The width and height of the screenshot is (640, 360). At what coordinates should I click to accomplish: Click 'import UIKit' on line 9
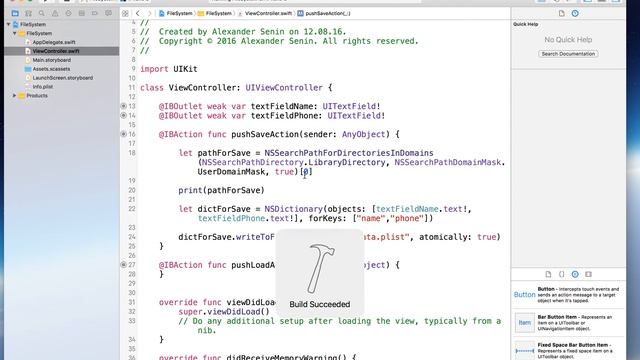click(x=169, y=69)
